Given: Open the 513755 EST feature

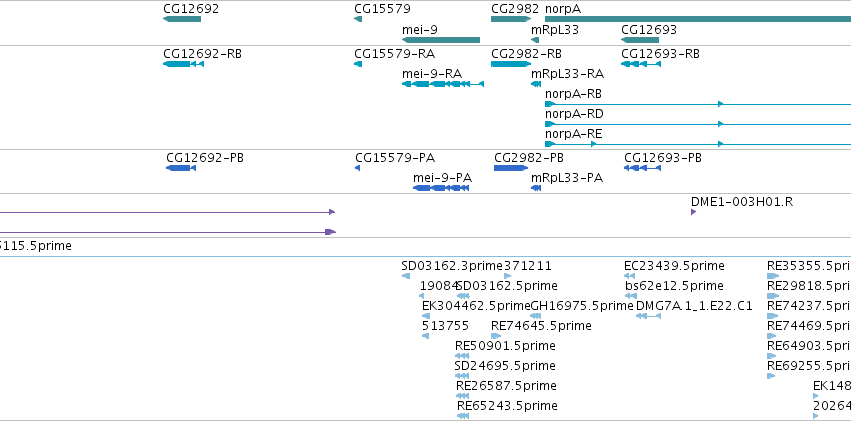Looking at the screenshot, I should (x=426, y=336).
